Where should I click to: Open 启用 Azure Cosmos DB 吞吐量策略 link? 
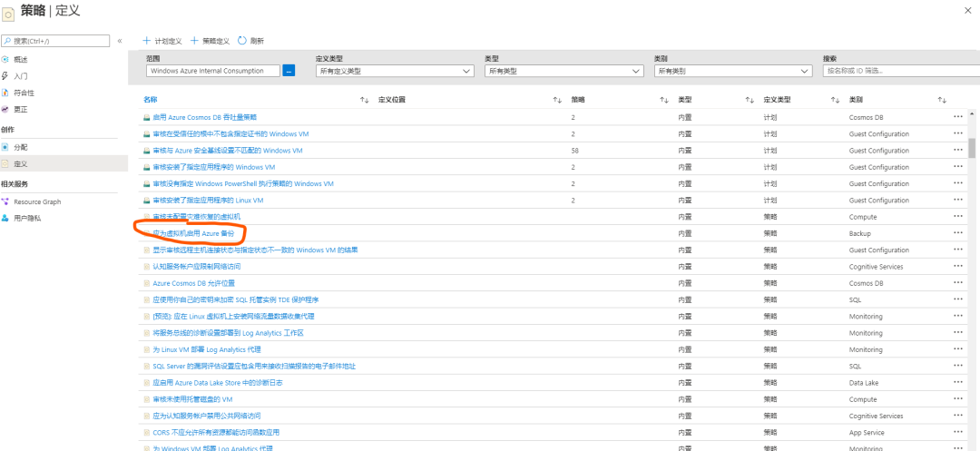pyautogui.click(x=205, y=117)
